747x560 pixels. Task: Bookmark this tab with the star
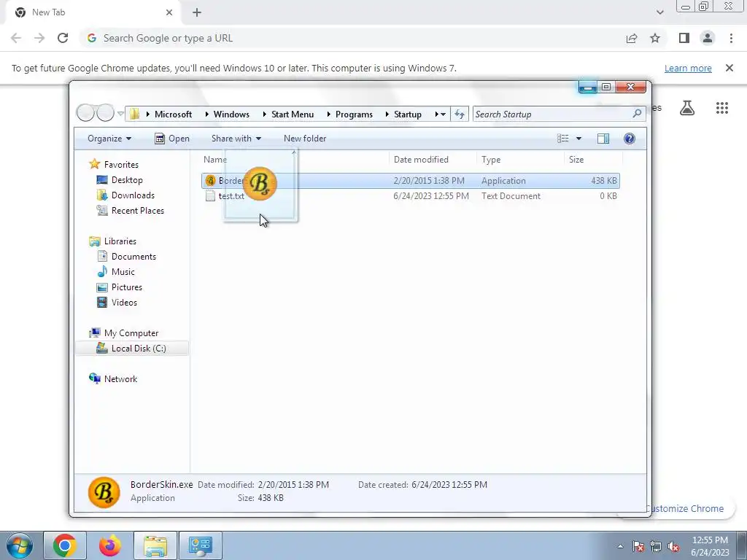tap(655, 38)
